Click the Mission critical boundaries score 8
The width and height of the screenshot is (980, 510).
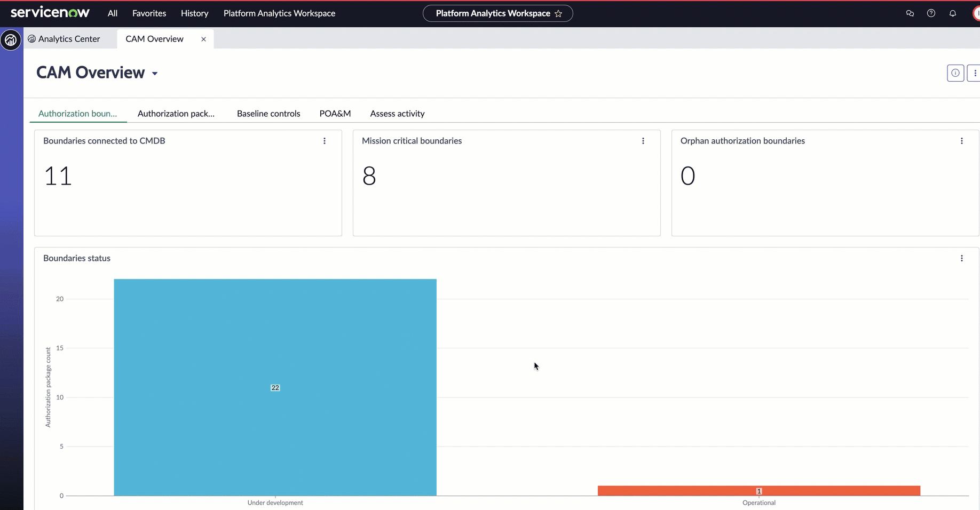pyautogui.click(x=369, y=176)
